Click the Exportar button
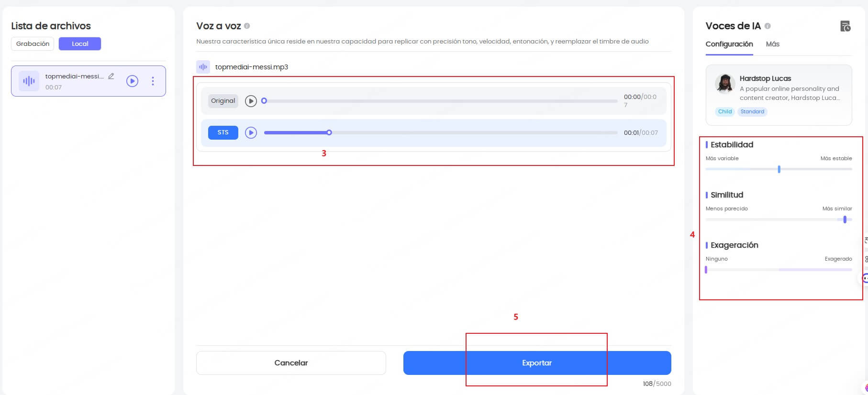This screenshot has width=868, height=395. (x=537, y=363)
